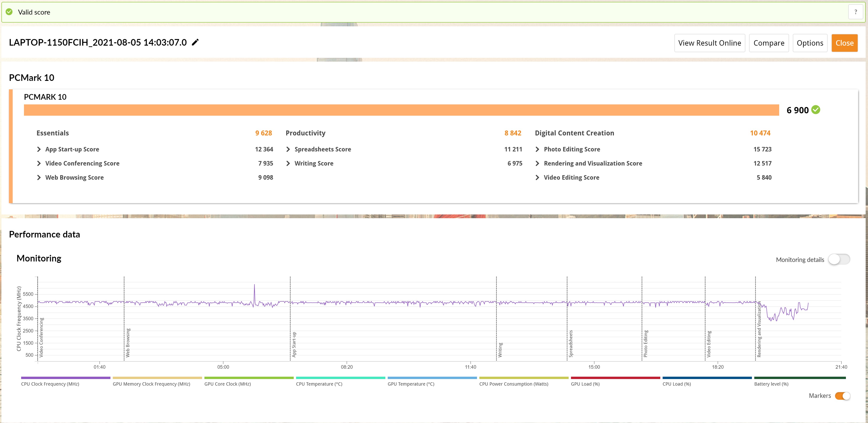Expand Photo Editing Score details
The image size is (868, 423).
click(537, 149)
